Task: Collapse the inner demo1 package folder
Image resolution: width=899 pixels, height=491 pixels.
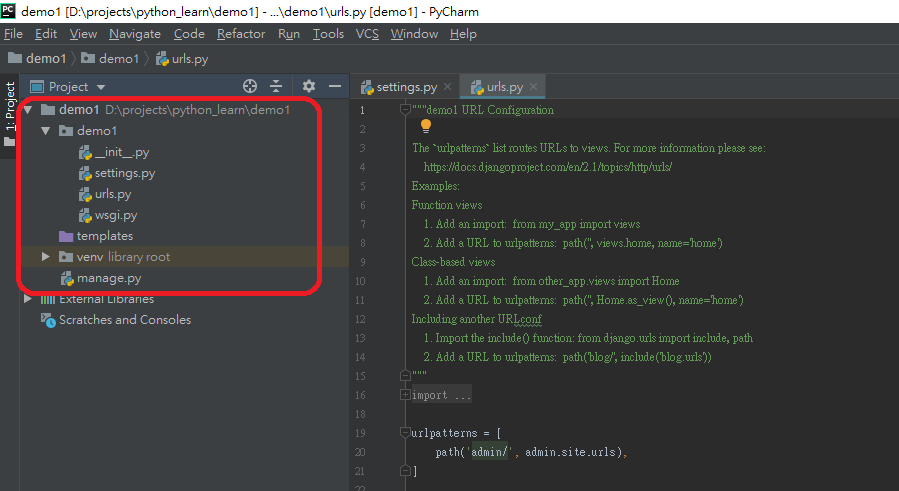Action: click(x=45, y=131)
